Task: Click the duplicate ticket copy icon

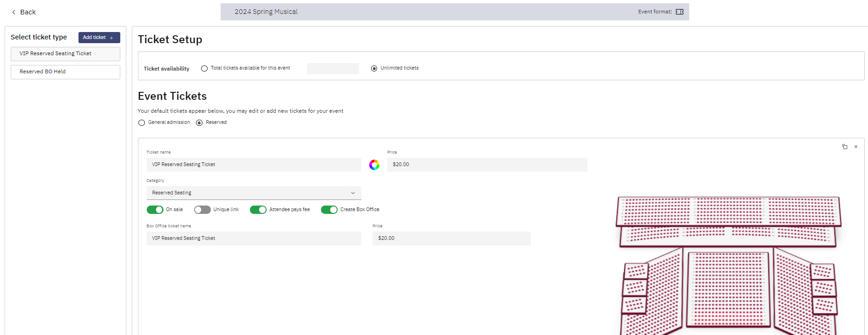Action: [x=844, y=147]
